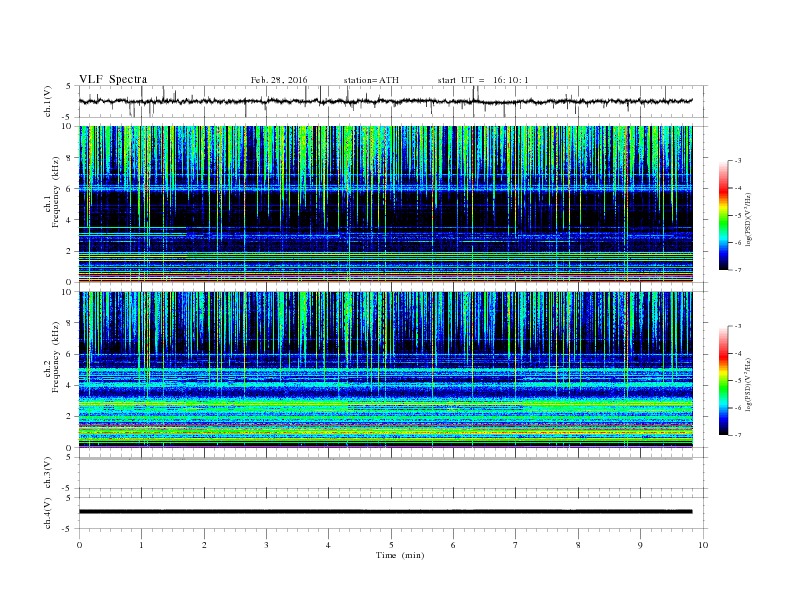The width and height of the screenshot is (792, 612).
Task: Click the ch.2 spectrogram color bar
Action: tap(723, 381)
